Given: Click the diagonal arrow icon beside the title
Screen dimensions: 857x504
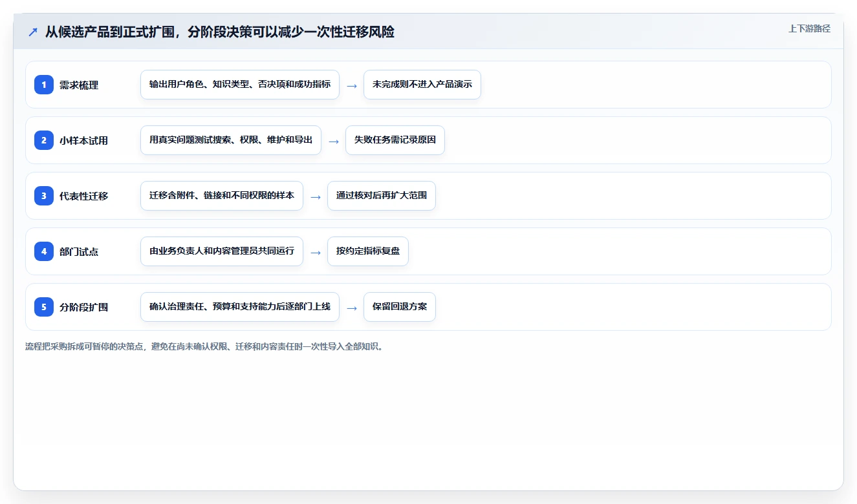Looking at the screenshot, I should coord(33,32).
